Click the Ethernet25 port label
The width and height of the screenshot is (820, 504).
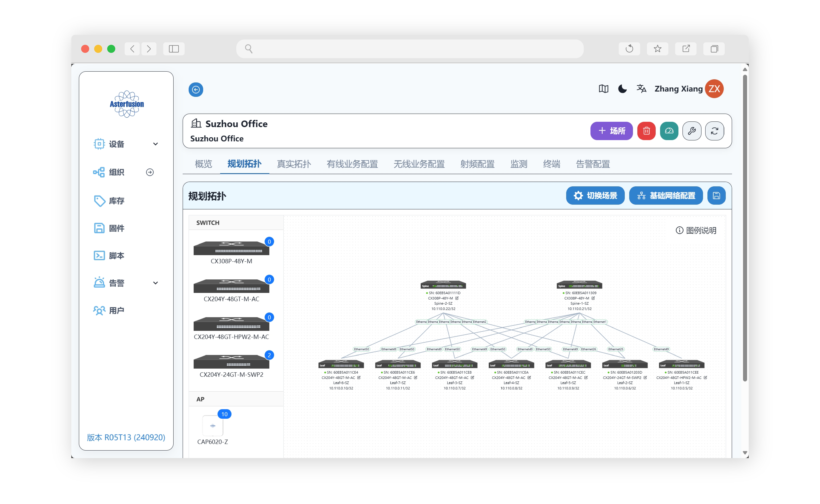[x=615, y=349]
